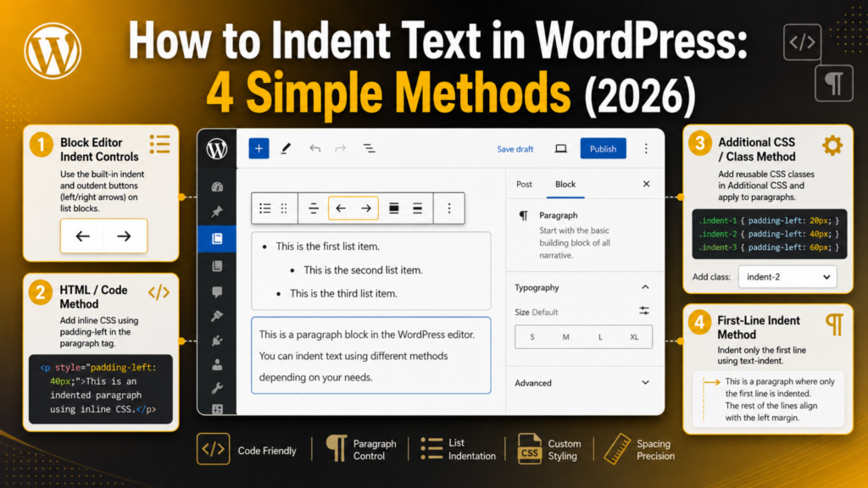Screen dimensions: 868x488
Task: Click the .indent-3 CSS code line
Action: point(768,247)
